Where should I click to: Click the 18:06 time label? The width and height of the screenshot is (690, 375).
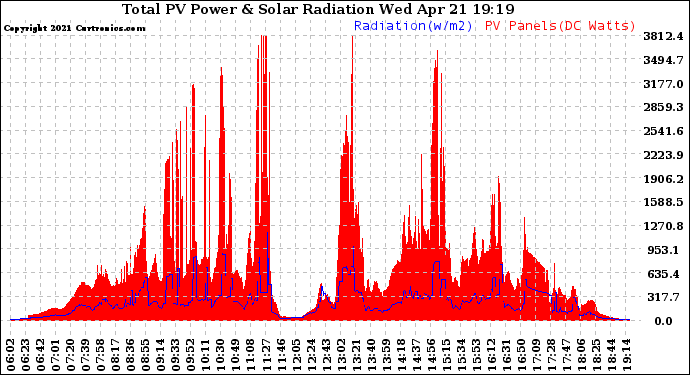coord(580,354)
